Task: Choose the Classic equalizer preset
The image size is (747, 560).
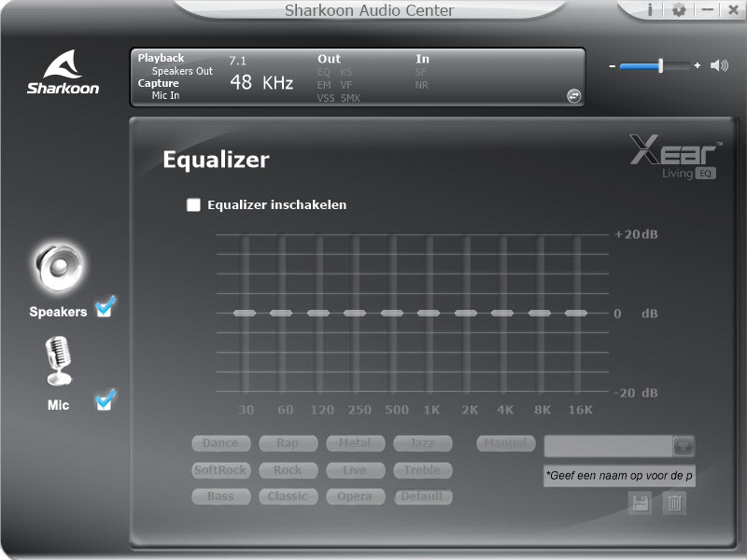Action: pyautogui.click(x=288, y=497)
